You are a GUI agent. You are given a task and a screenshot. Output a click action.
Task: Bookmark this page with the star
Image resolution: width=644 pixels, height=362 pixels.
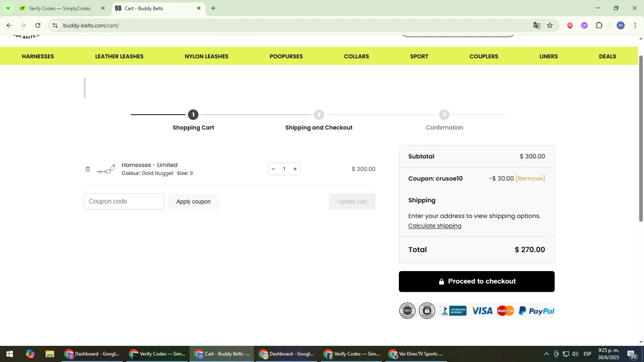click(550, 26)
